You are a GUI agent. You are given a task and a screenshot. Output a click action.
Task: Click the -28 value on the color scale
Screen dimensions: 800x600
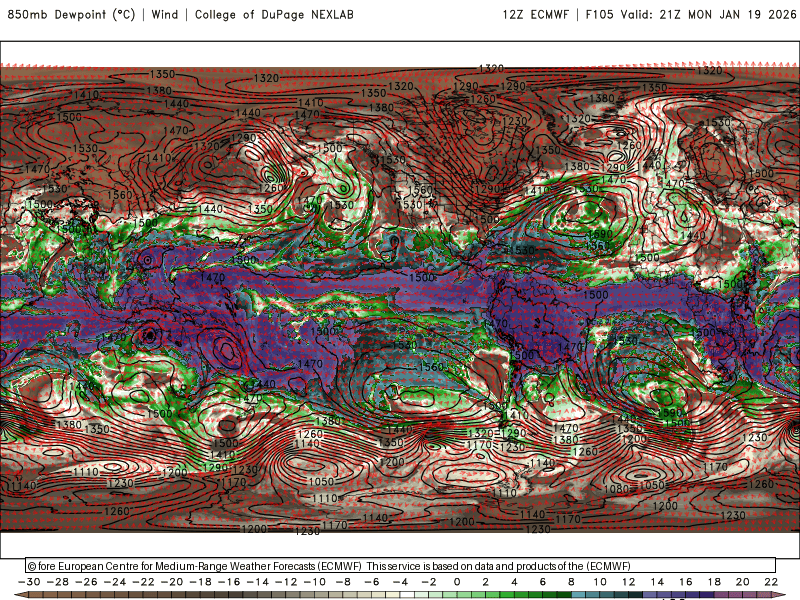pos(58,582)
